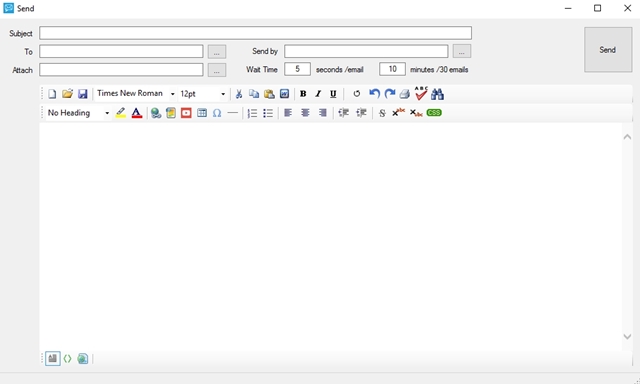This screenshot has height=384, width=640.
Task: Click in the Subject field
Action: point(256,33)
